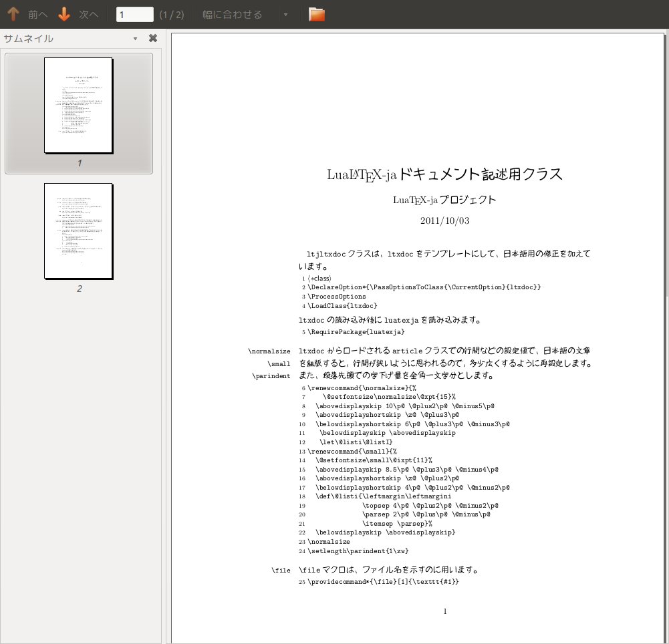The height and width of the screenshot is (644, 669).
Task: Click the \small margin label
Action: [279, 364]
